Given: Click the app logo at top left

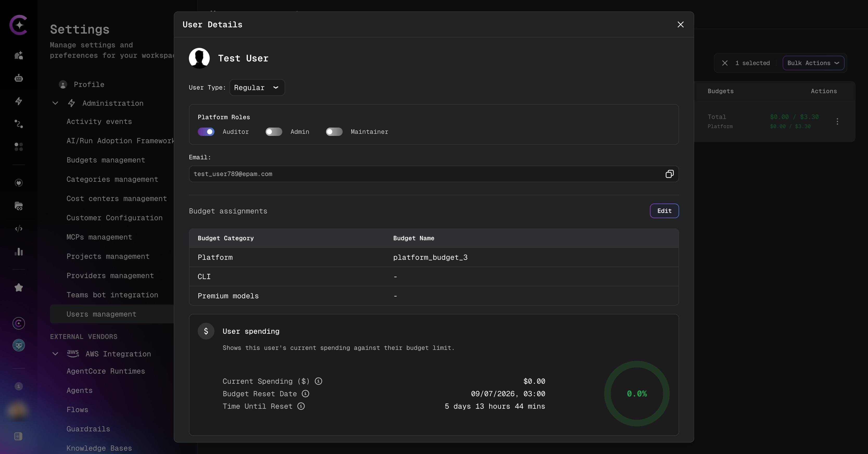Looking at the screenshot, I should coord(18,25).
